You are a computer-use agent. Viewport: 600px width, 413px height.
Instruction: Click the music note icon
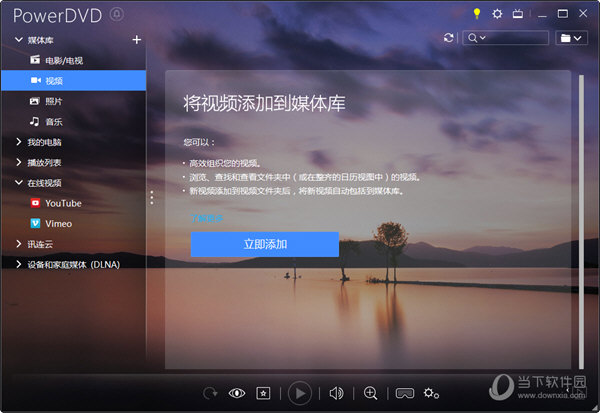point(34,121)
